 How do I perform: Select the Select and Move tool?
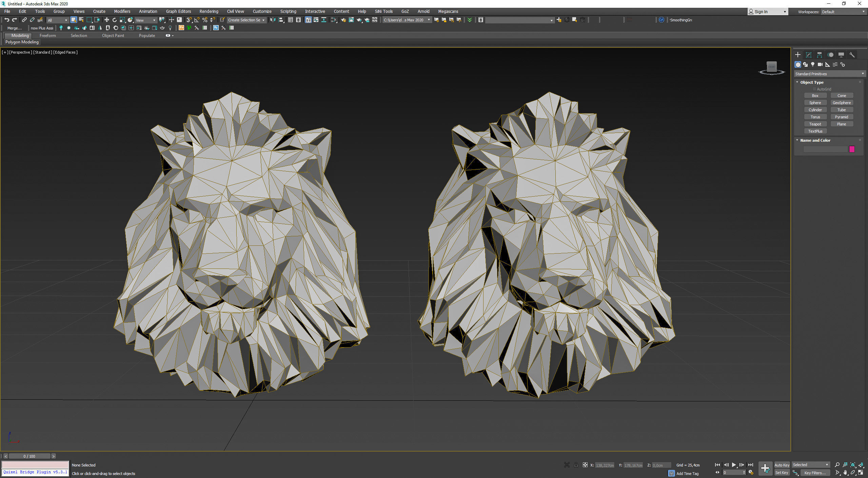(x=106, y=20)
